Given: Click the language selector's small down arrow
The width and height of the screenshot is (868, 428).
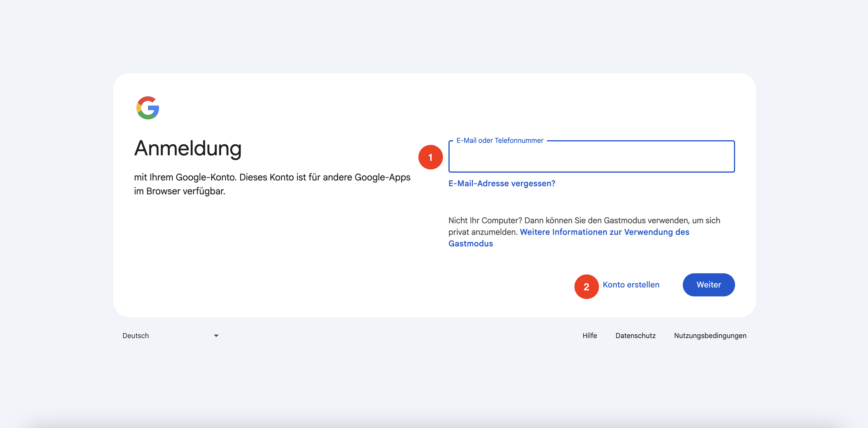Looking at the screenshot, I should pos(216,335).
